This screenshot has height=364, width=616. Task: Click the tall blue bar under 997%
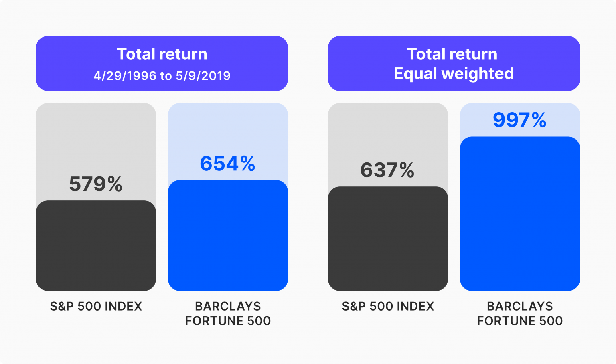point(520,214)
